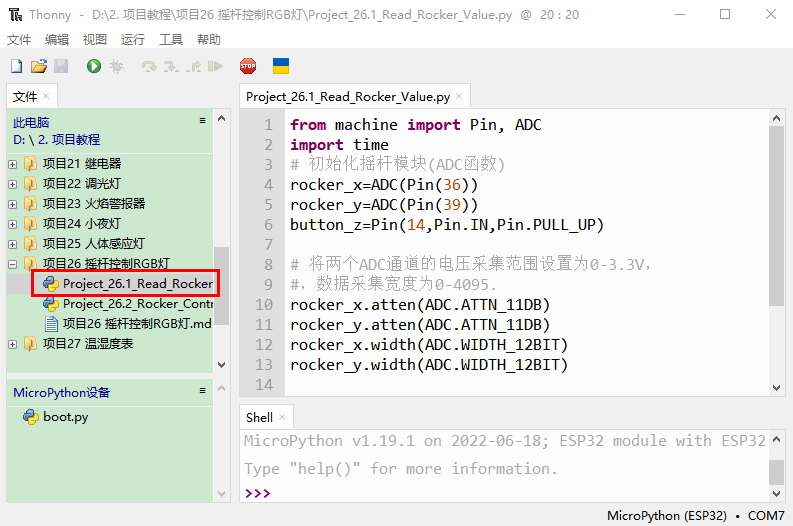Open the local files panel hamburger menu
The image size is (793, 526).
pyautogui.click(x=203, y=121)
